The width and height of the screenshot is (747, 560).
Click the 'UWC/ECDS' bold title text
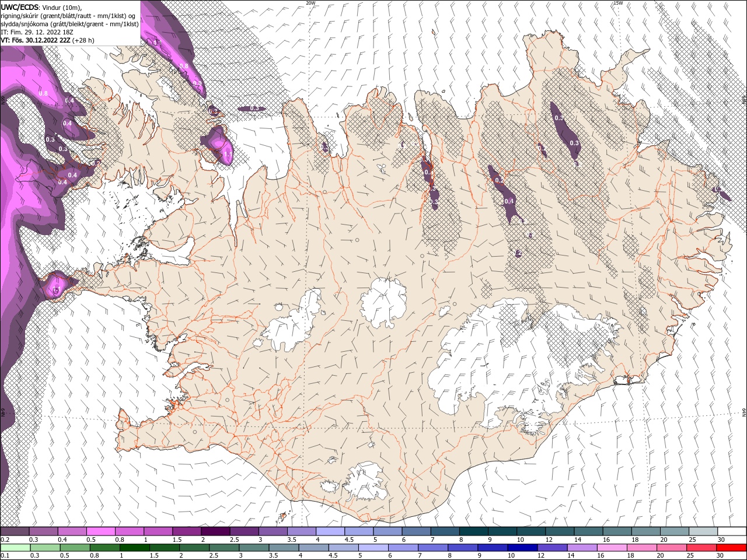click(x=19, y=6)
